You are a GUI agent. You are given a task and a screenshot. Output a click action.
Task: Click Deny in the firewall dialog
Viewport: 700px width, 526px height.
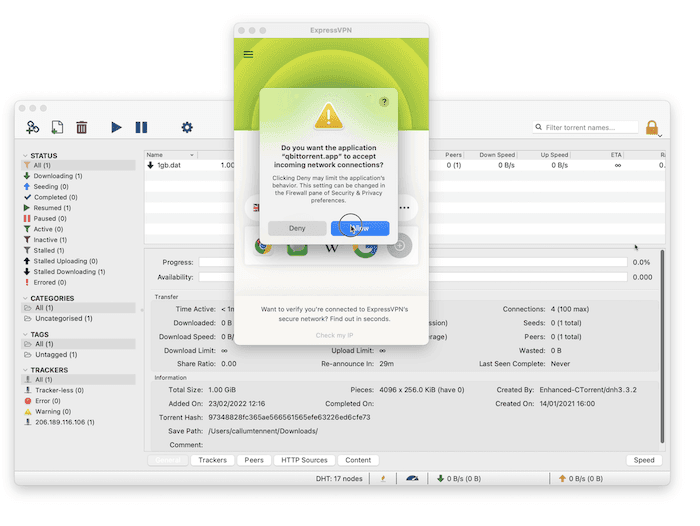[297, 228]
